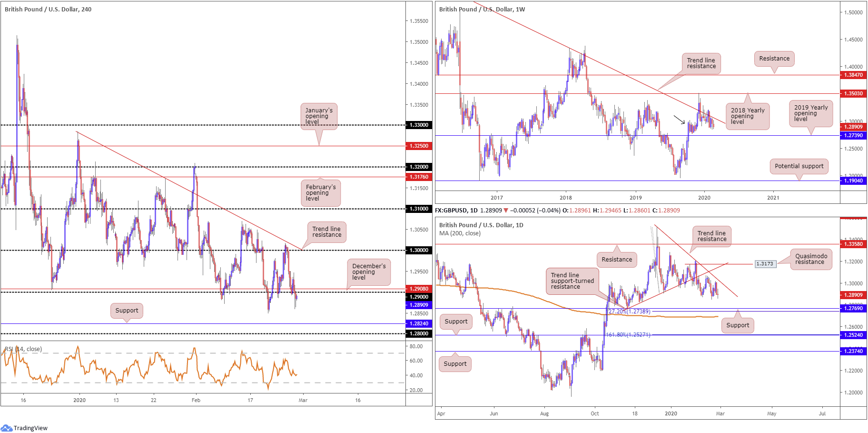Select Trend line support-turned resistance label
This screenshot has width=868, height=433.
(x=572, y=281)
